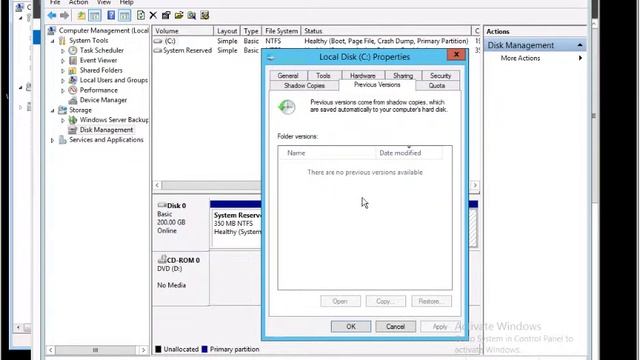Click the Refresh toolbar icon

click(141, 16)
